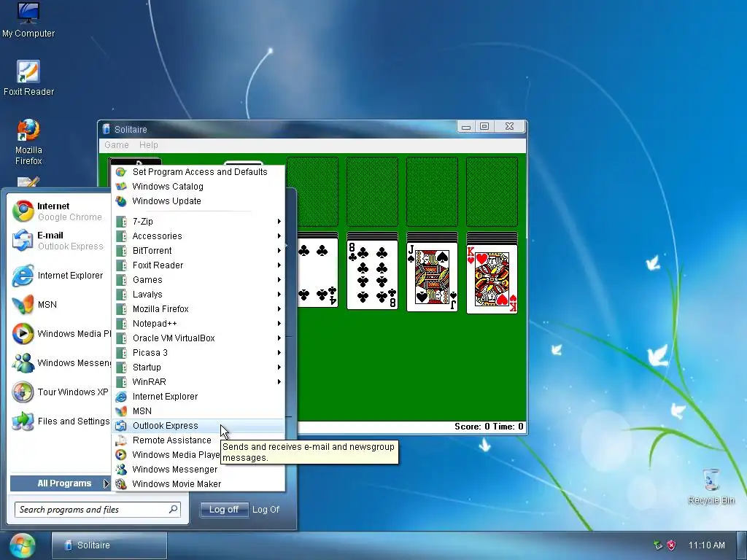The height and width of the screenshot is (560, 747).
Task: Open the Recycle Bin on desktop
Action: pos(711,486)
